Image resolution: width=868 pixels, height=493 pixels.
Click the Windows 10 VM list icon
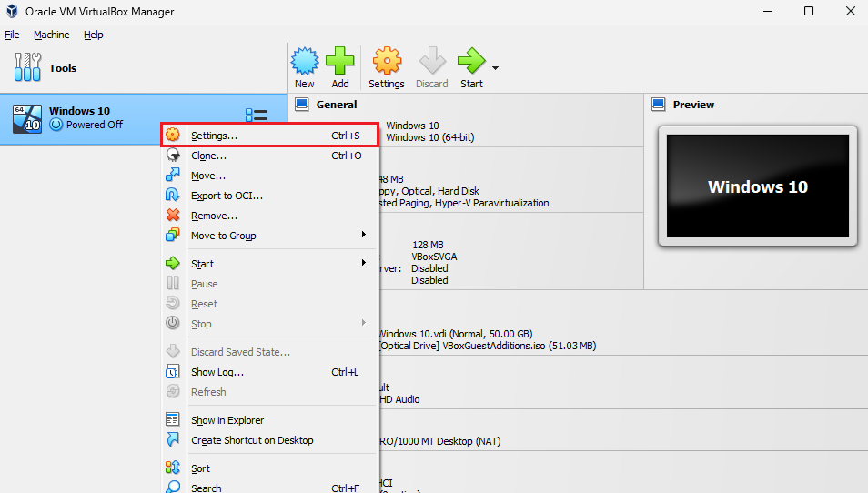pyautogui.click(x=26, y=119)
